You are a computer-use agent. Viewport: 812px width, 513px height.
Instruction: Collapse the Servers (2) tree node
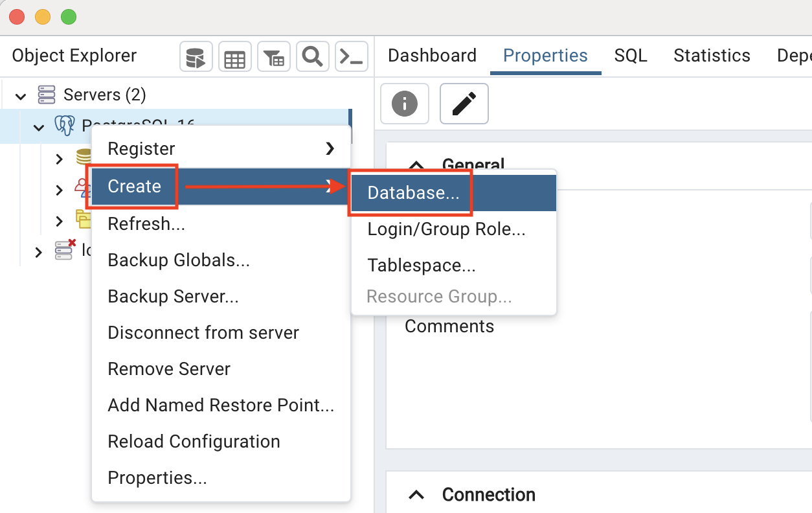pos(21,97)
